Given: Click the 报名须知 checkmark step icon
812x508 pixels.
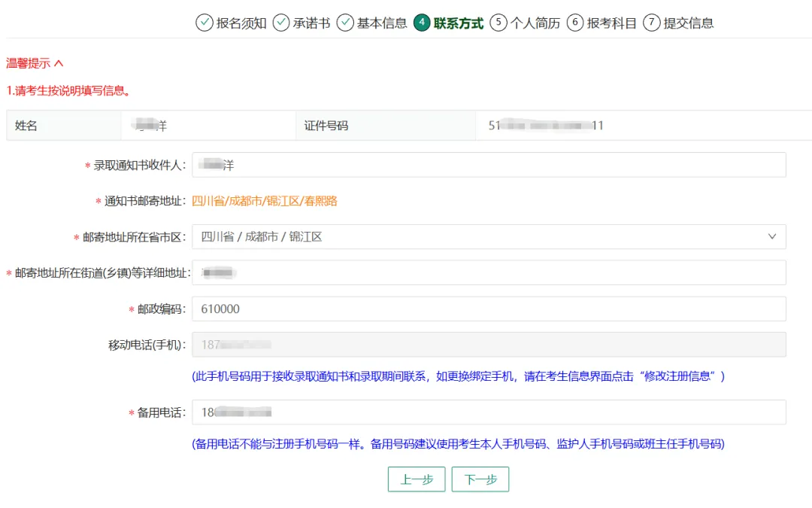Looking at the screenshot, I should pyautogui.click(x=204, y=23).
